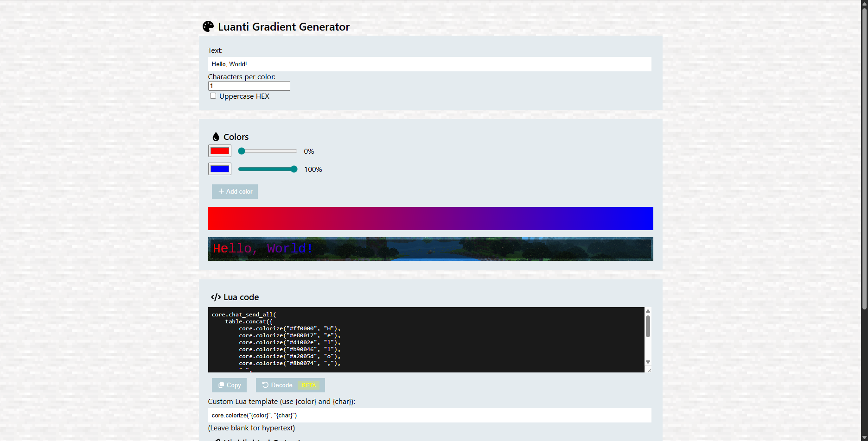Click the droplet icon next to Colors

[216, 137]
